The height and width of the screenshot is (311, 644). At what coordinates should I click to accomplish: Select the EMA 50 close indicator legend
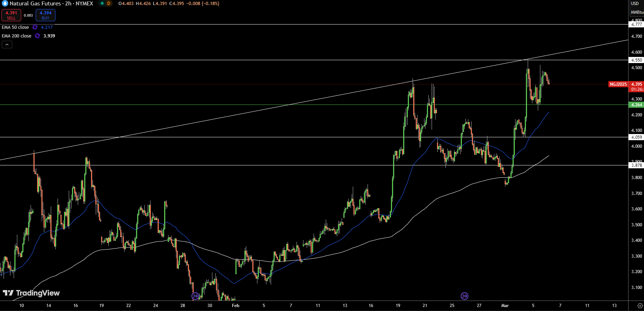click(15, 27)
